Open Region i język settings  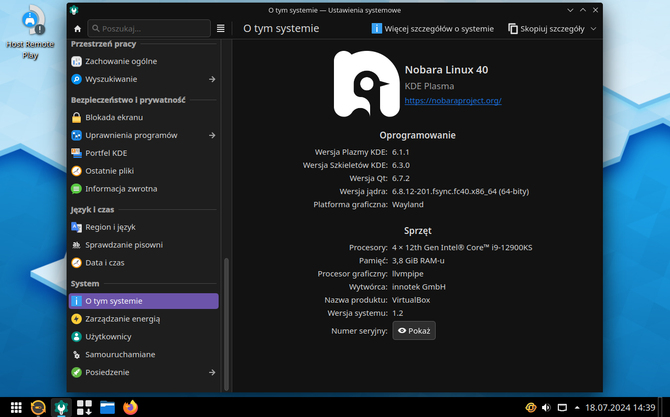pos(144,227)
